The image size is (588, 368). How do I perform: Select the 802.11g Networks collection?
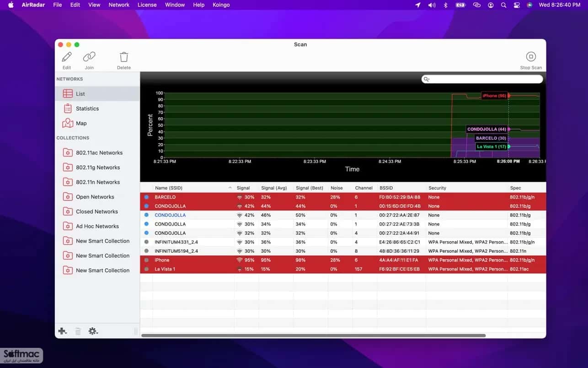97,168
